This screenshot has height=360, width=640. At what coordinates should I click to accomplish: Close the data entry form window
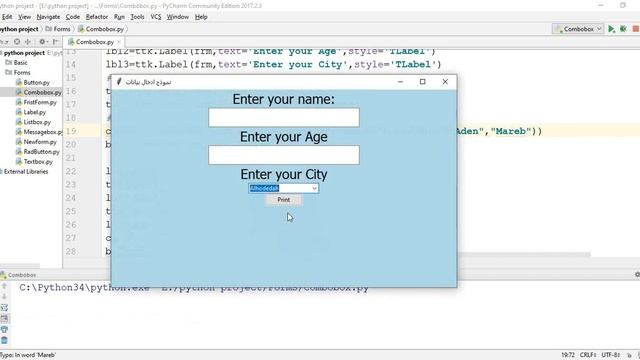coord(445,82)
